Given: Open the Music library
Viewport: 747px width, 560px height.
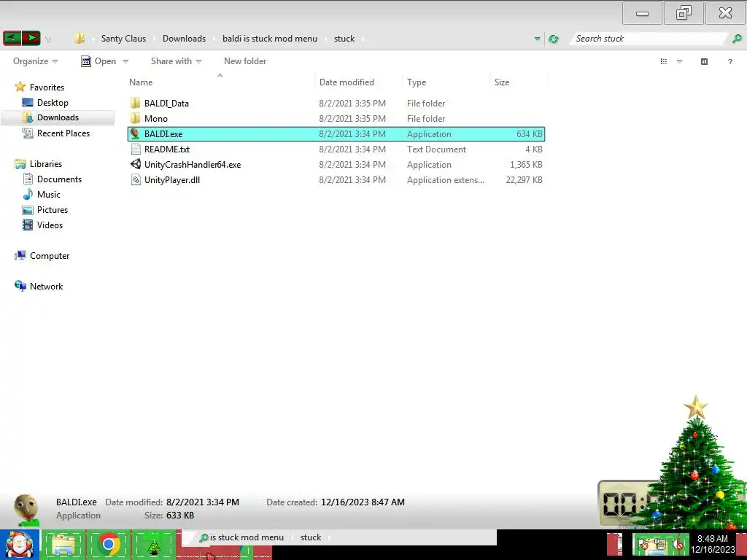Looking at the screenshot, I should point(49,194).
